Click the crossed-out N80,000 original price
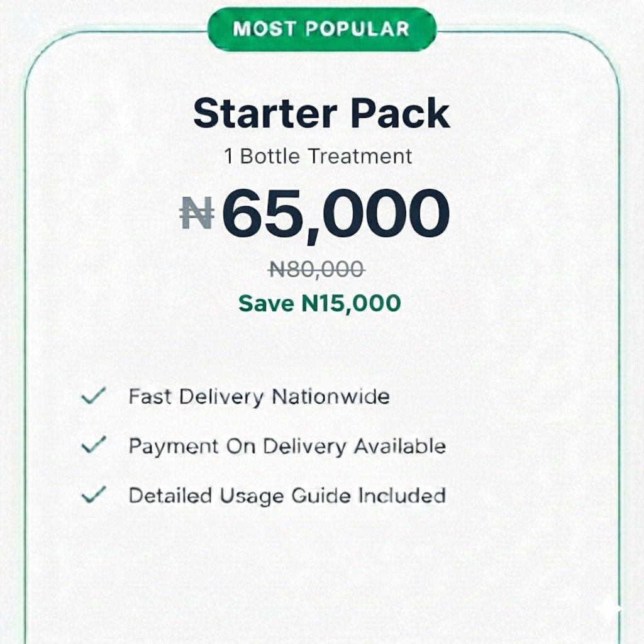 316,270
